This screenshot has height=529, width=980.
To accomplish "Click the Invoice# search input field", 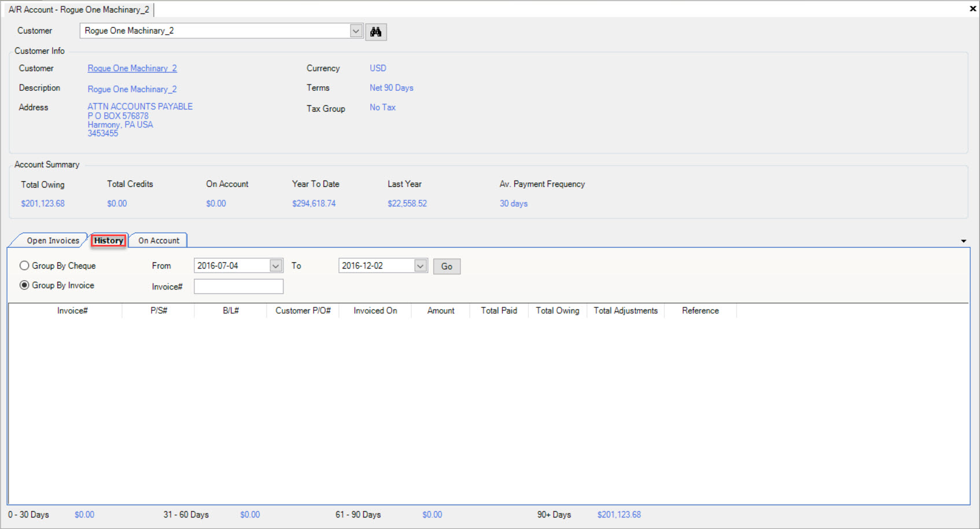I will tap(238, 286).
